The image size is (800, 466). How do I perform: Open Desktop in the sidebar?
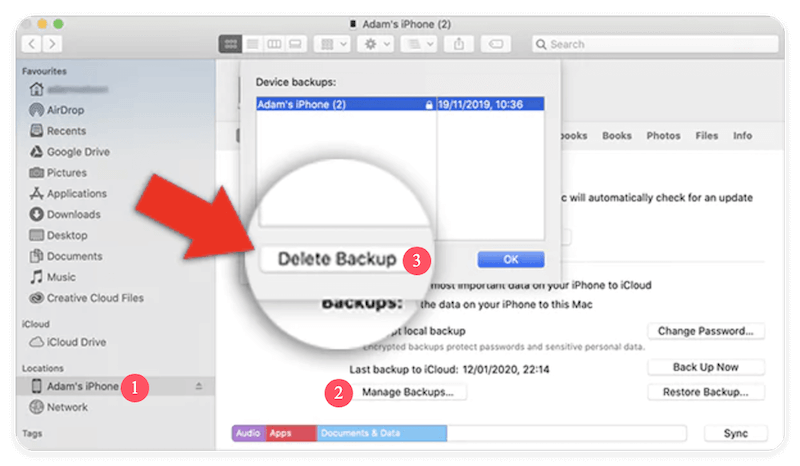(58, 235)
